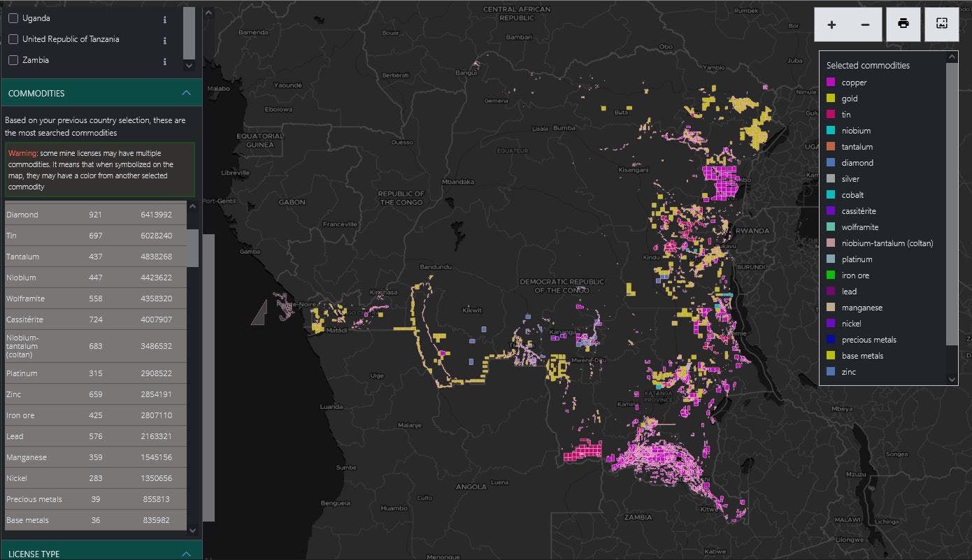Click the legend panel scroll down arrow

pyautogui.click(x=952, y=379)
